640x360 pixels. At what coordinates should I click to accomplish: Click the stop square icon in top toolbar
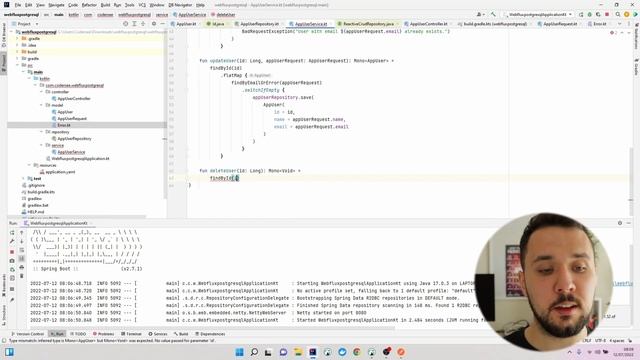[x=607, y=14]
